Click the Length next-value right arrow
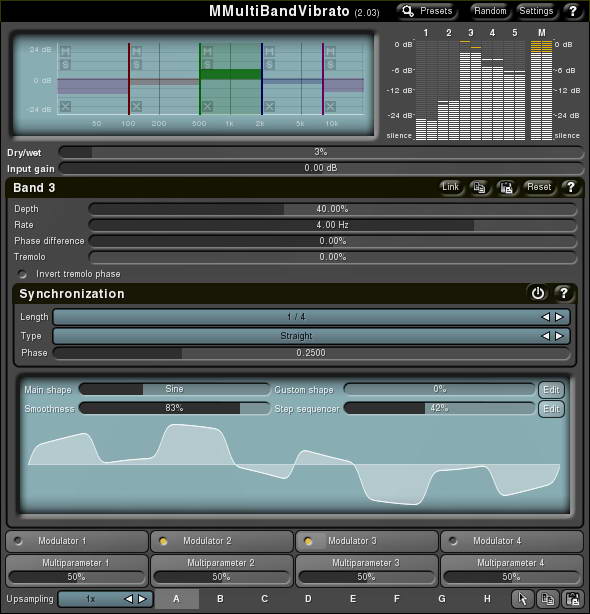The width and height of the screenshot is (590, 614). (559, 317)
